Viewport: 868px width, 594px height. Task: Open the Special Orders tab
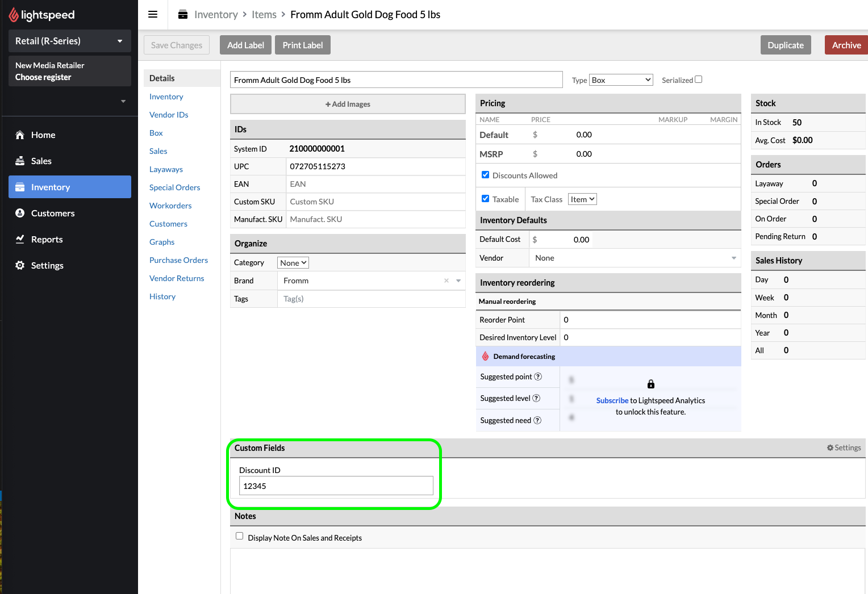tap(174, 187)
